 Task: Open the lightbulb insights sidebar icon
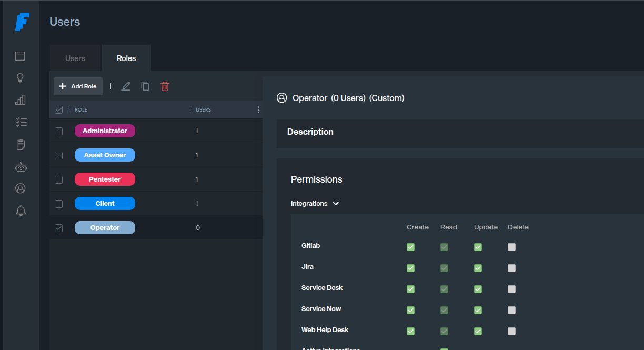click(21, 78)
